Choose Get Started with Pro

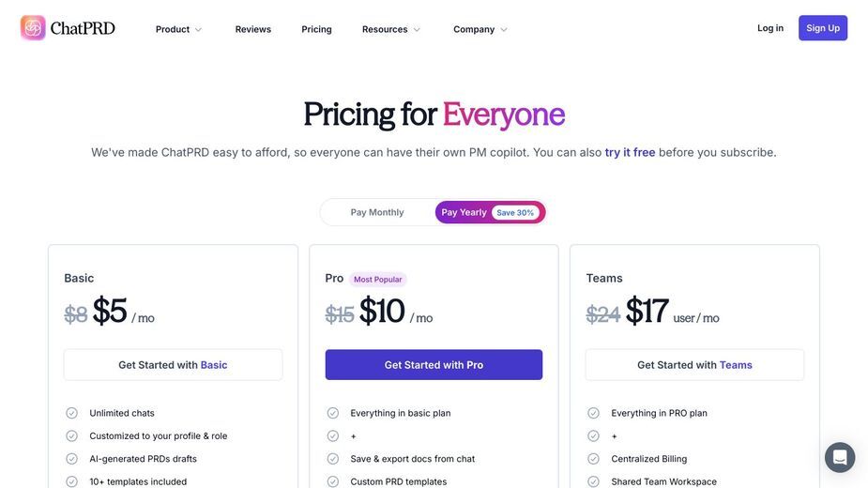(x=434, y=364)
